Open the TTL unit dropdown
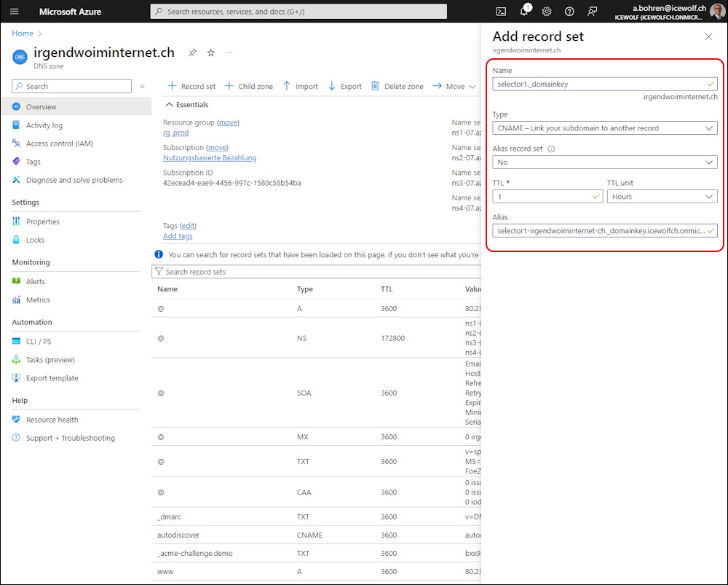The width and height of the screenshot is (728, 585). (x=662, y=197)
